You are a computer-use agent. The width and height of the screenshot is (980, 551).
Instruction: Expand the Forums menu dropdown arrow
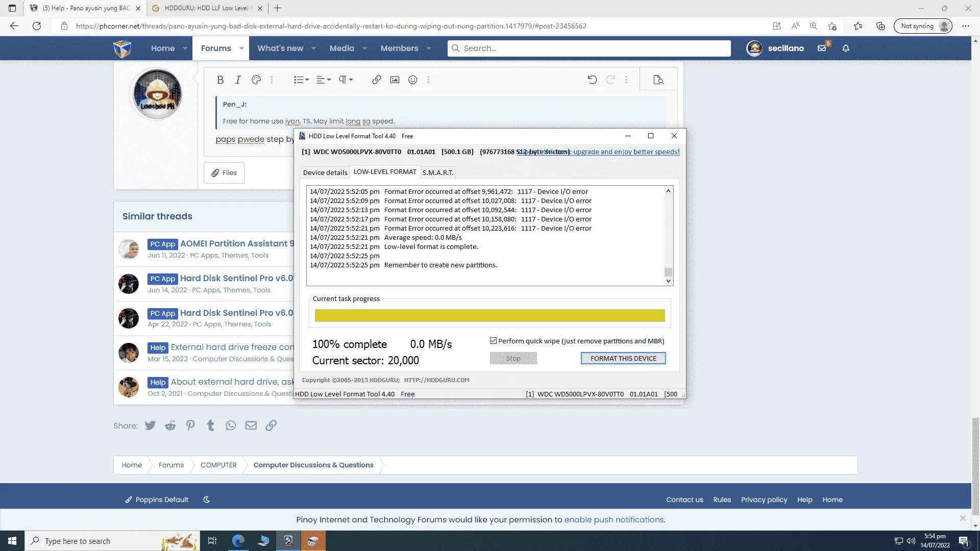click(241, 48)
